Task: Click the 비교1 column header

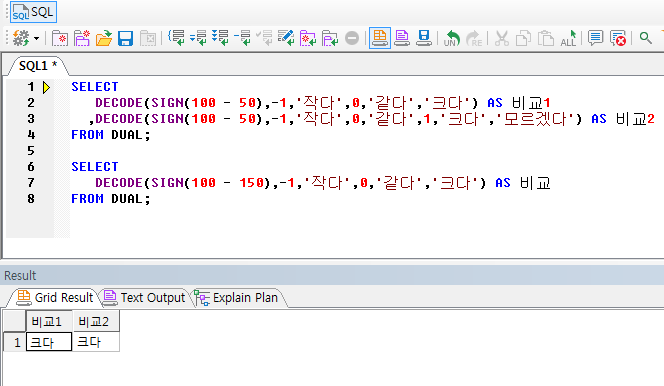Action: point(49,321)
